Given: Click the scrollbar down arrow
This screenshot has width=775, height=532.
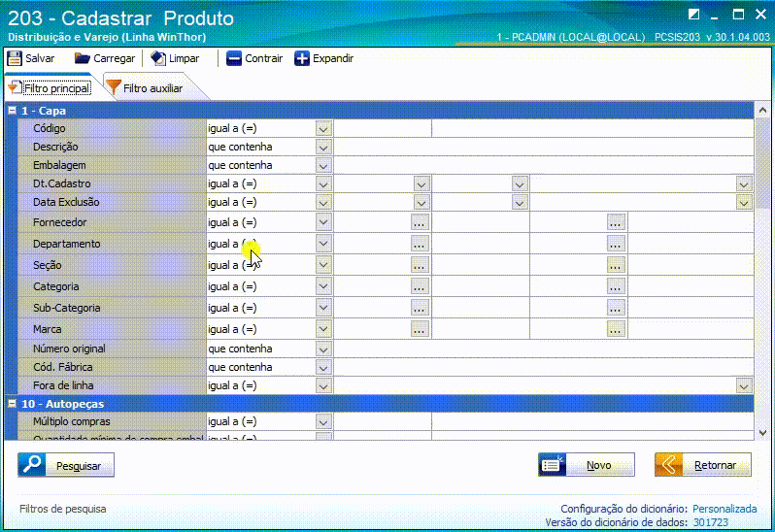Looking at the screenshot, I should 762,433.
